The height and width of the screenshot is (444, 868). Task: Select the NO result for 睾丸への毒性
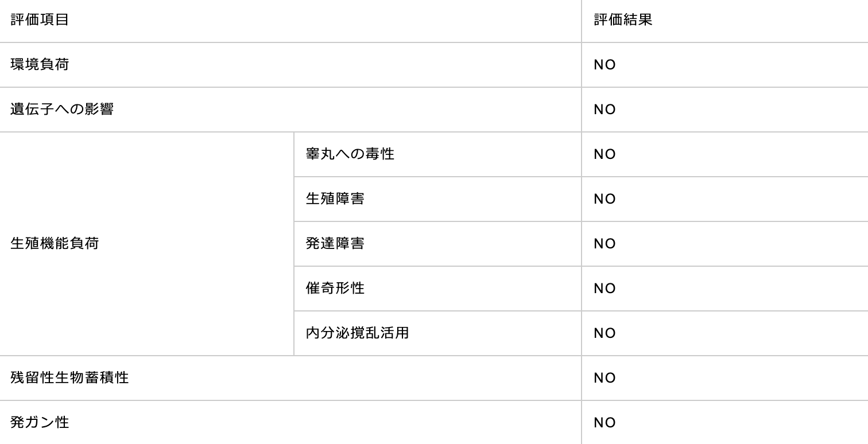[725, 154]
